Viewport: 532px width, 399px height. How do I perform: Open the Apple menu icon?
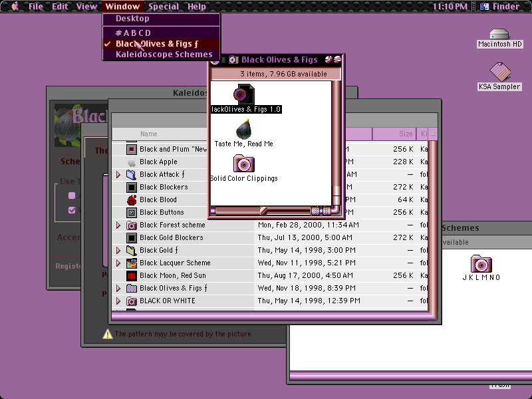pyautogui.click(x=15, y=6)
